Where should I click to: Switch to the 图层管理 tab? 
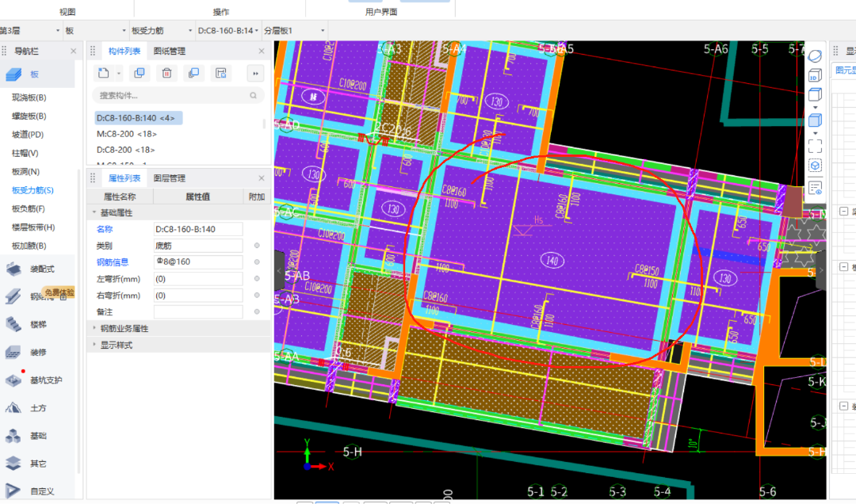169,178
